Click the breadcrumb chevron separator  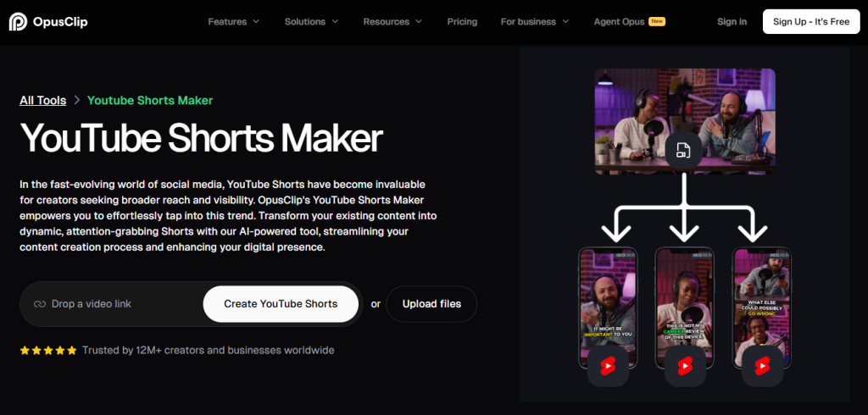pos(76,101)
